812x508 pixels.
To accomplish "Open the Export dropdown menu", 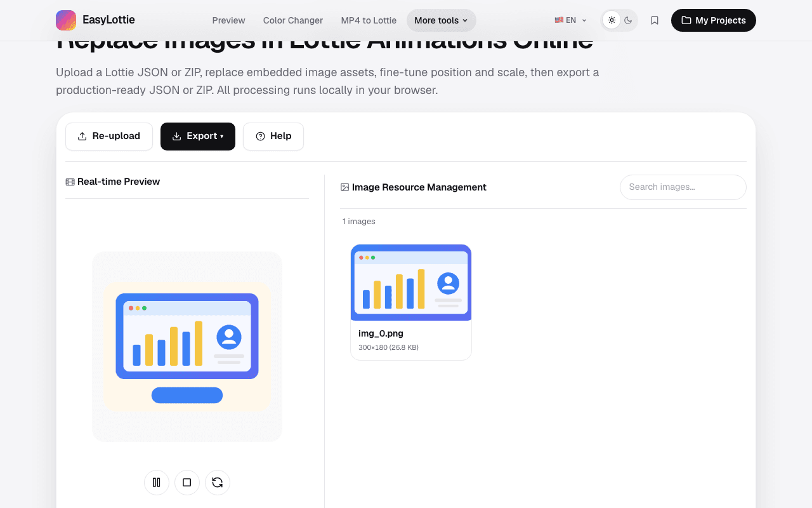I will point(198,137).
